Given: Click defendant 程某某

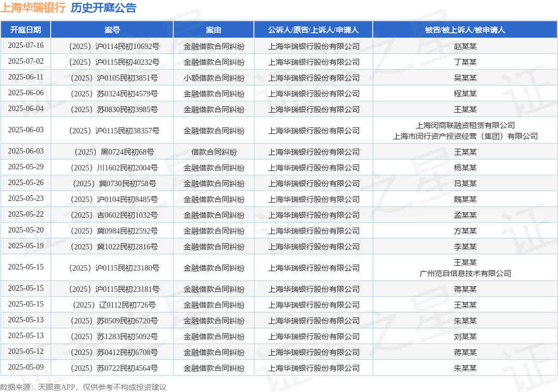Looking at the screenshot, I should tap(465, 94).
